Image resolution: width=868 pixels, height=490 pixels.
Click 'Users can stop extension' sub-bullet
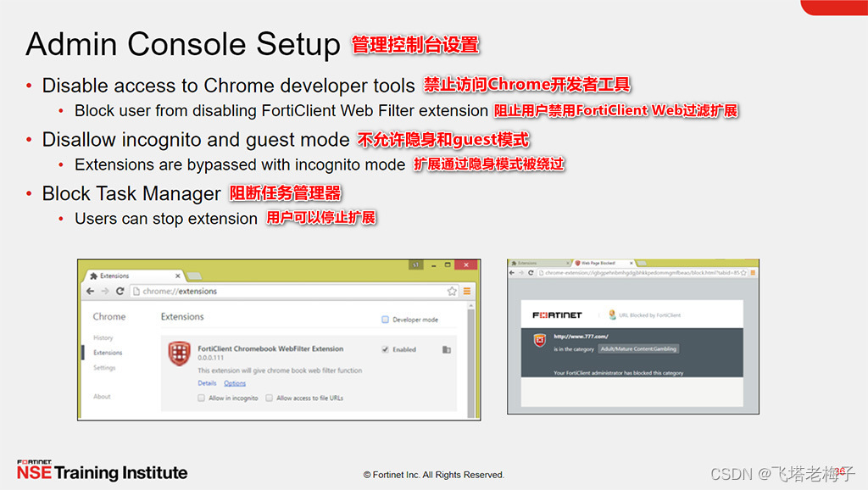[166, 219]
